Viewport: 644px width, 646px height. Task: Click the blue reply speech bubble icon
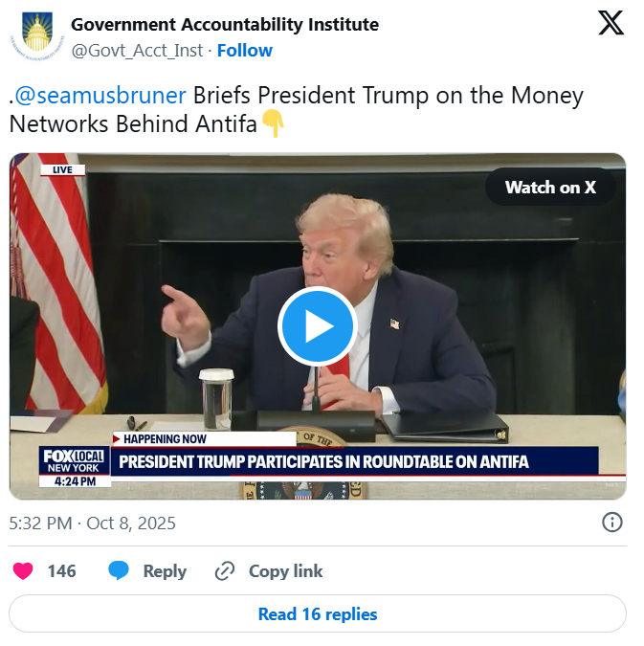click(x=119, y=571)
